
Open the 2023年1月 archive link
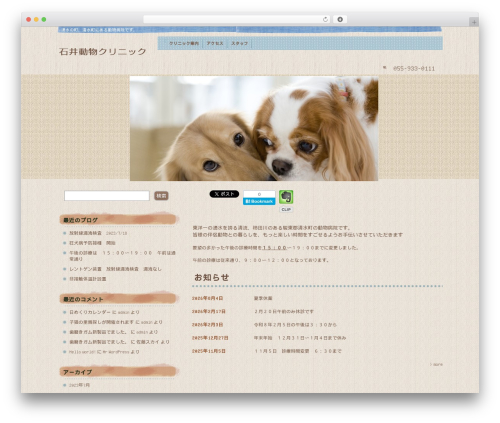[79, 385]
